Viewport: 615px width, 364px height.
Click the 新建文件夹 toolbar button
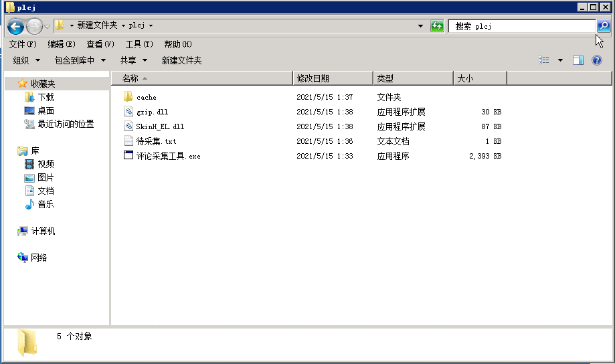[x=181, y=60]
